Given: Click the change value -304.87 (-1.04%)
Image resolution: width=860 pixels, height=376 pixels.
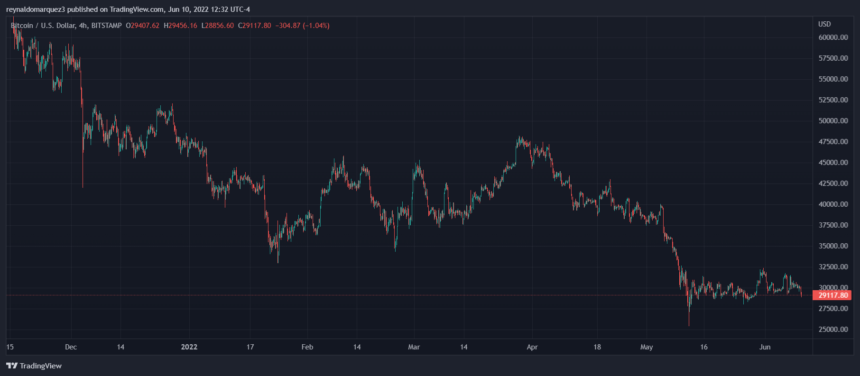Looking at the screenshot, I should pos(302,25).
